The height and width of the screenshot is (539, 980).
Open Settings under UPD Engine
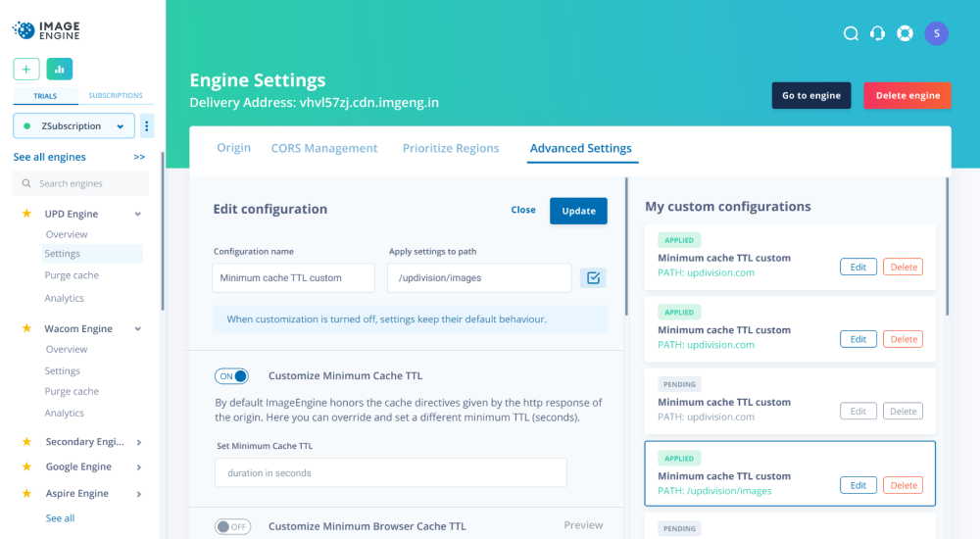coord(92,253)
